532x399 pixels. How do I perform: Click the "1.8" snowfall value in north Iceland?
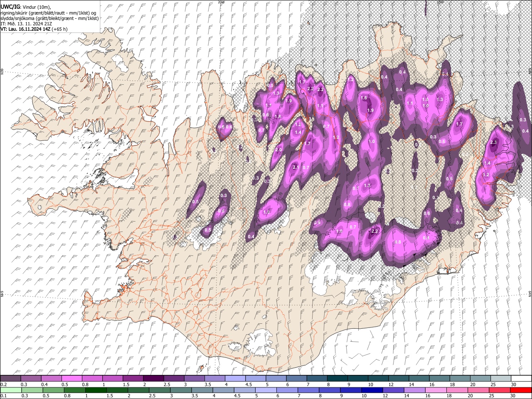click(278, 116)
